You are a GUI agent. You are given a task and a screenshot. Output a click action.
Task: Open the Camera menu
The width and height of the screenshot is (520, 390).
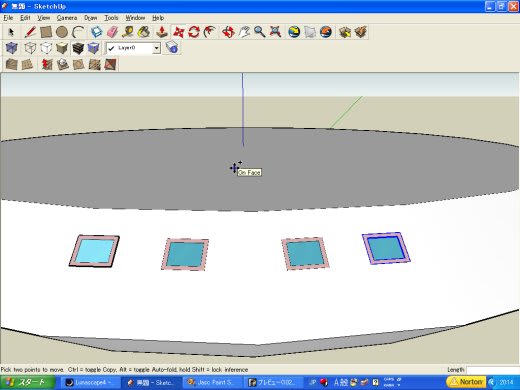click(67, 18)
